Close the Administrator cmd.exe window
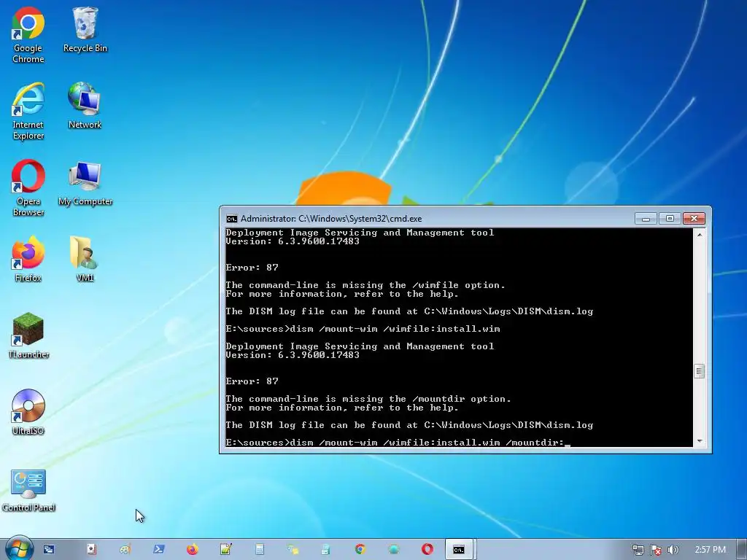 [694, 219]
